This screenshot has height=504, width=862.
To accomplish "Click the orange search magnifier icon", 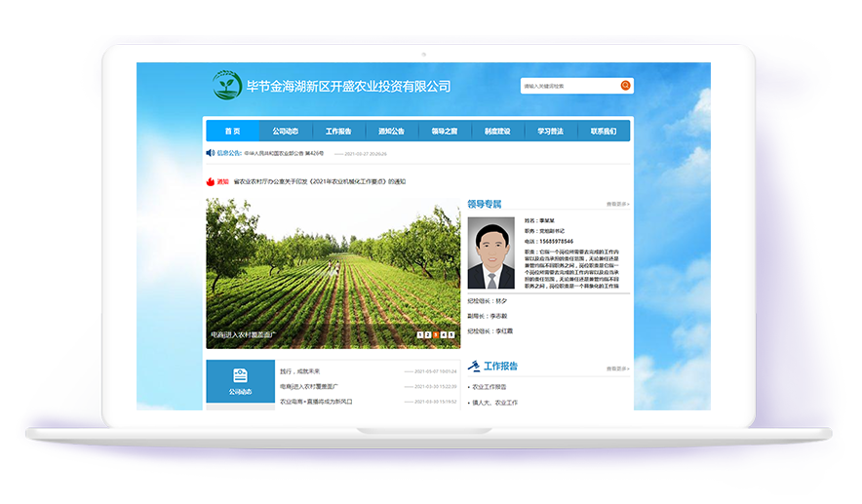I will pyautogui.click(x=625, y=86).
